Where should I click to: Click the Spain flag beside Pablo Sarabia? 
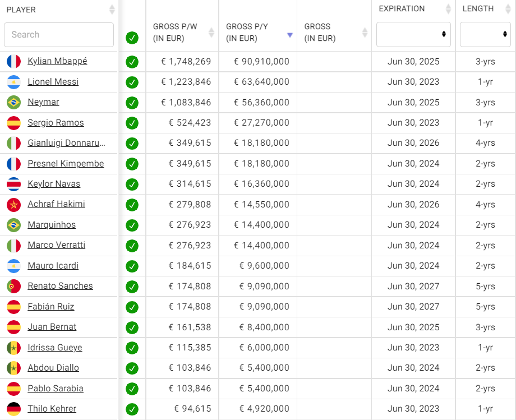pos(13,389)
